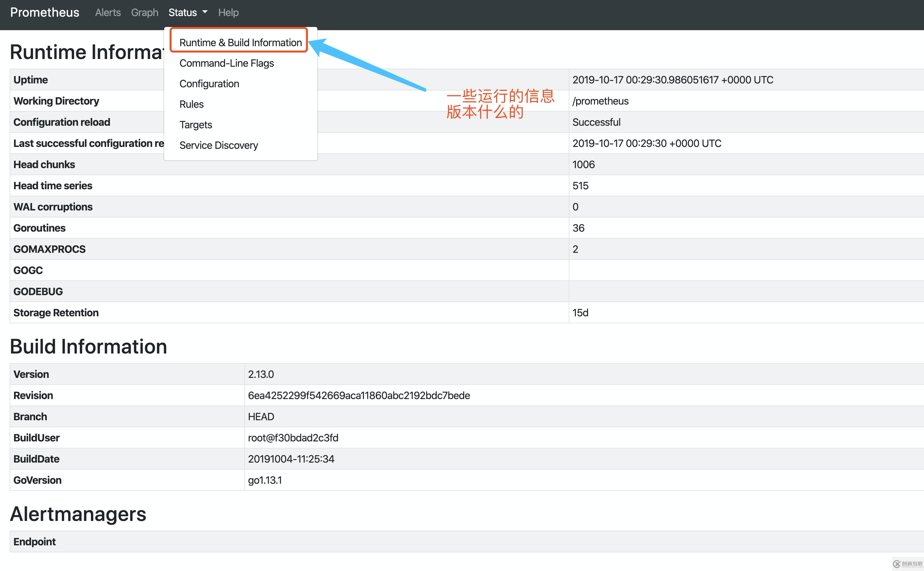Select Runtime & Build Information menu entry

[x=240, y=43]
